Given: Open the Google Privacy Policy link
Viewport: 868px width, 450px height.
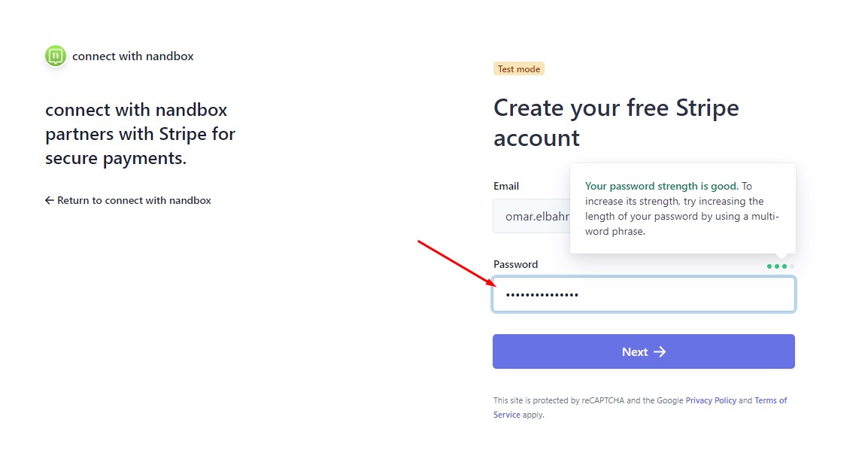Looking at the screenshot, I should coord(711,400).
